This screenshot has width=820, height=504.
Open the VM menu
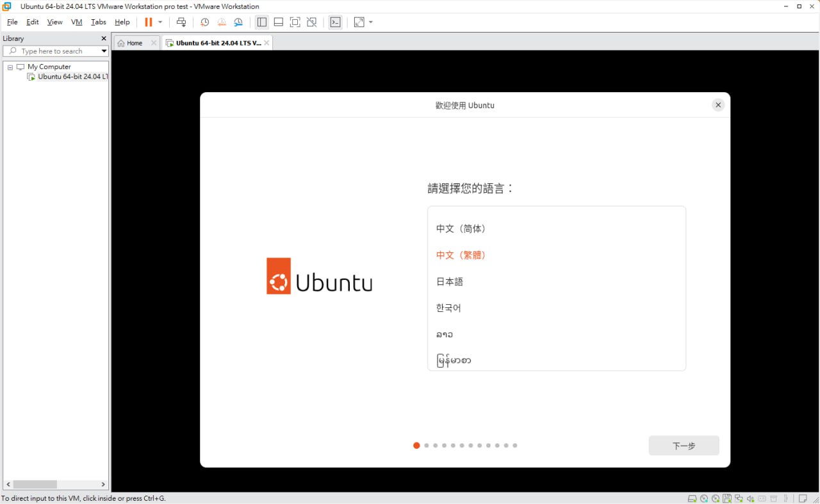[x=76, y=22]
